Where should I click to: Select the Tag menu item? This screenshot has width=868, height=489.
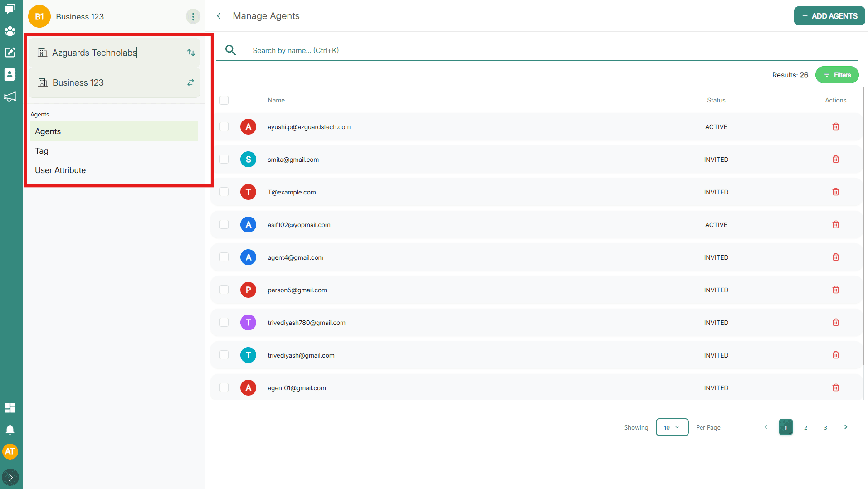tap(114, 151)
